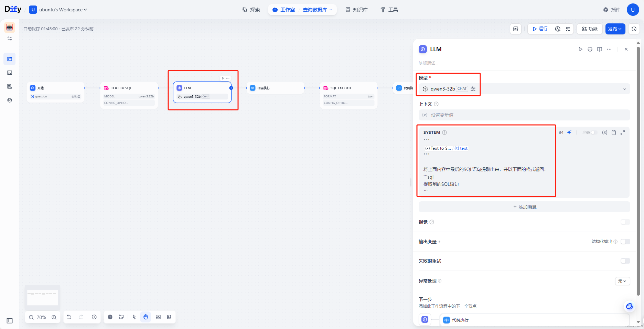Collapse the sidebar with bottom-left panel icon

[10, 321]
